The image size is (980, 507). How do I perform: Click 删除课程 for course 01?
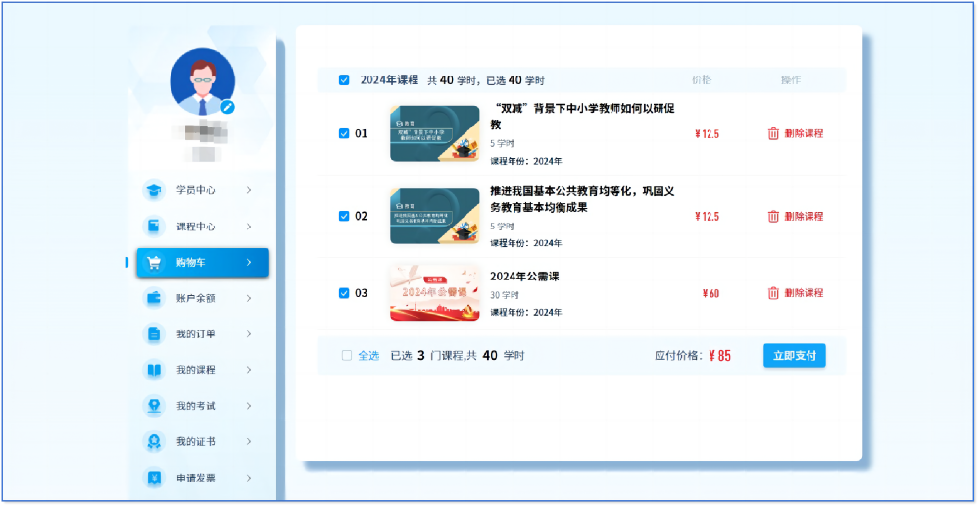point(804,133)
